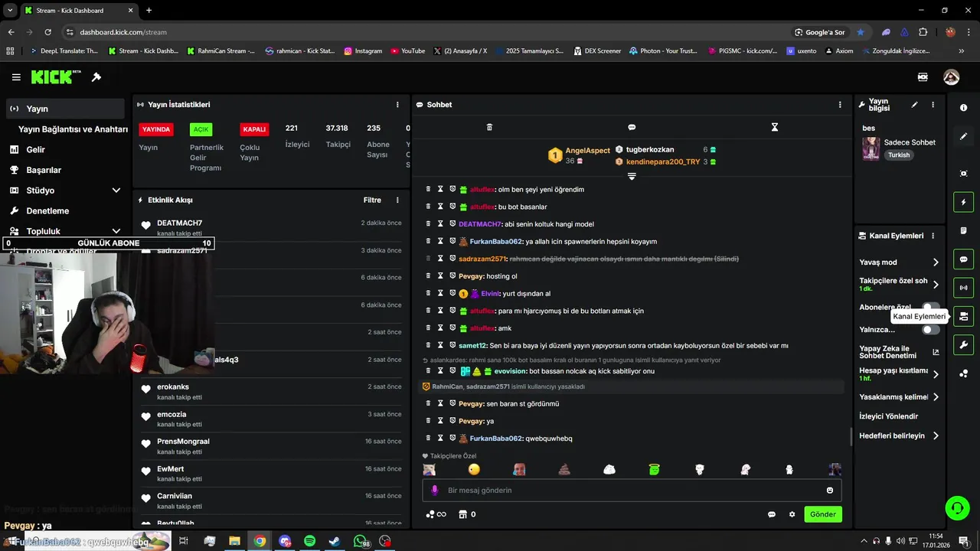Open a new browser tab
The width and height of the screenshot is (980, 551).
149,10
